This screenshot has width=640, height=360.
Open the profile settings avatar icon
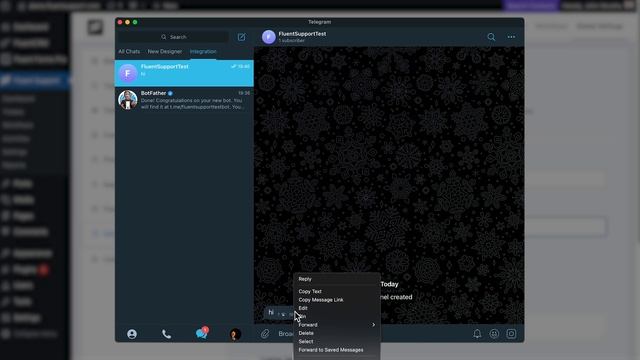click(x=235, y=334)
